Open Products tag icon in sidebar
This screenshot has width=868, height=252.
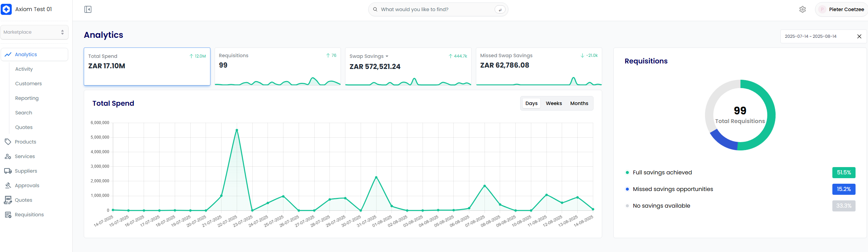point(8,142)
